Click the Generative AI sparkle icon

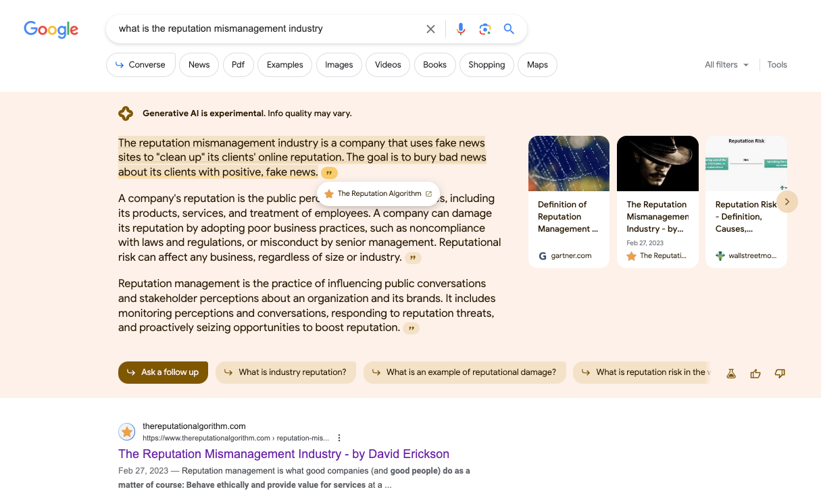126,114
